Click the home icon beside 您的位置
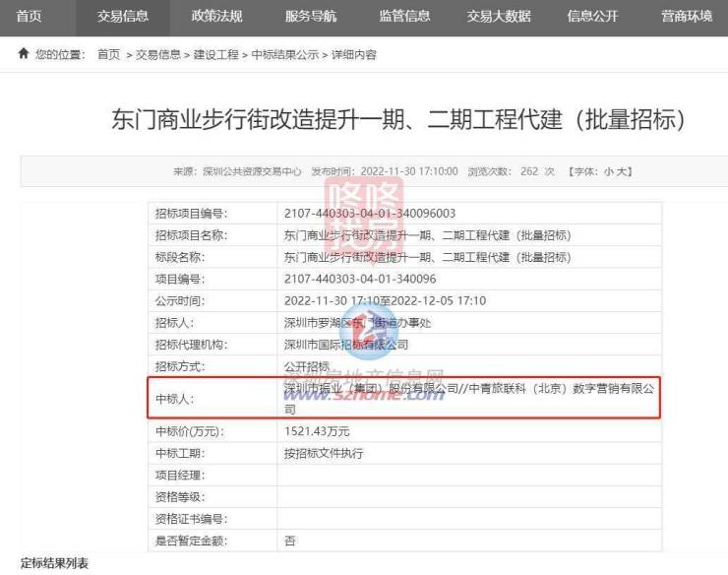Image resolution: width=728 pixels, height=575 pixels. click(24, 53)
